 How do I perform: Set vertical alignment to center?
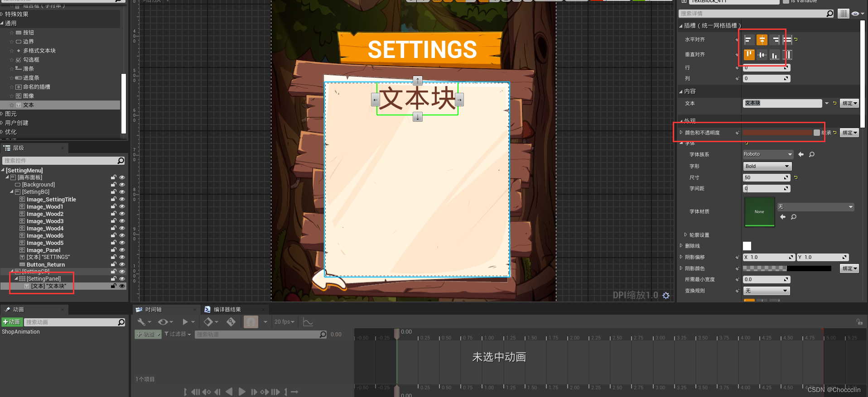pyautogui.click(x=762, y=55)
